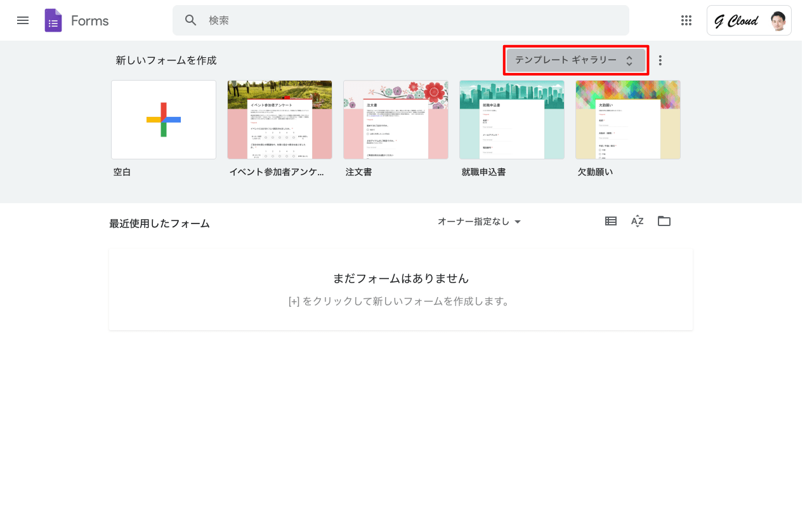Open the main hamburger menu
This screenshot has width=812, height=508.
23,20
